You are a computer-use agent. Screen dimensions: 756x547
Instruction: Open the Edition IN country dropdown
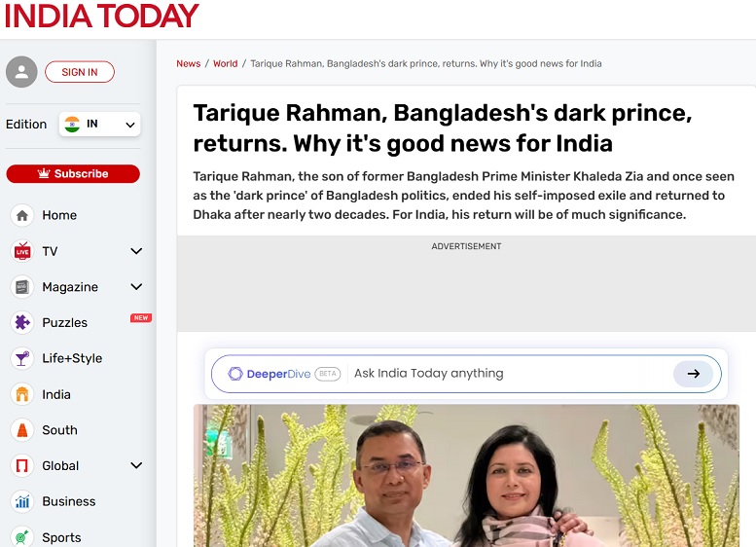pyautogui.click(x=100, y=125)
